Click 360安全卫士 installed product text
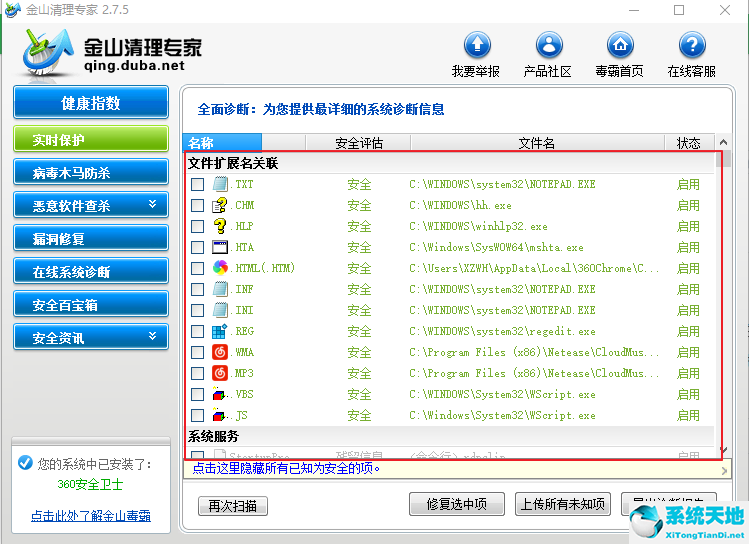 point(90,484)
